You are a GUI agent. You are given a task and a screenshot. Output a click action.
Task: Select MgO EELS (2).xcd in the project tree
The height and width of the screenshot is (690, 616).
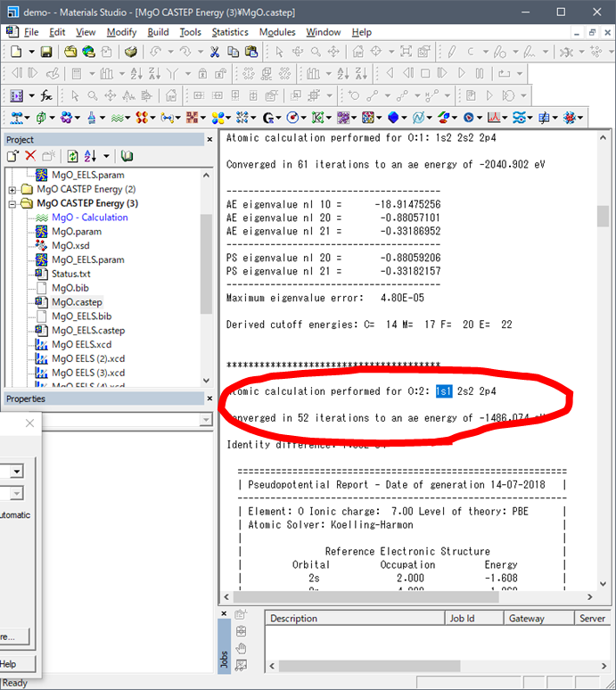(x=88, y=358)
